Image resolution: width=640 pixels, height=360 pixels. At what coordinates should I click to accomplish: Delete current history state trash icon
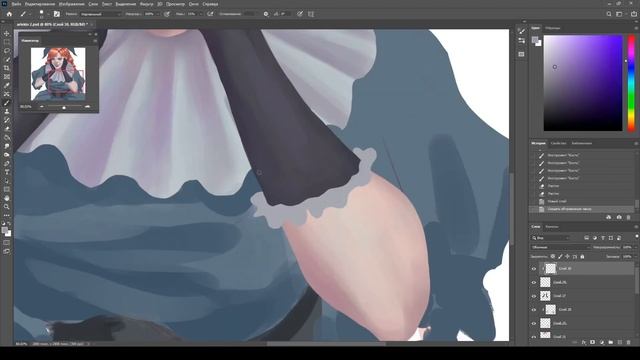point(629,217)
